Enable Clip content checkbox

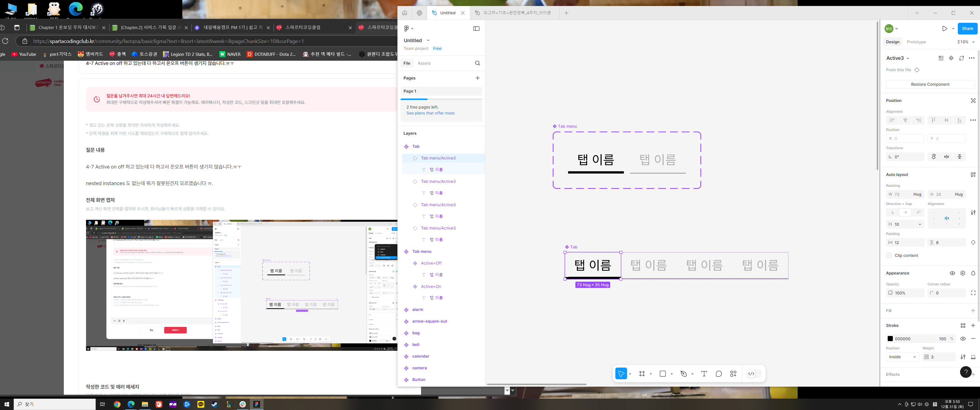point(889,256)
